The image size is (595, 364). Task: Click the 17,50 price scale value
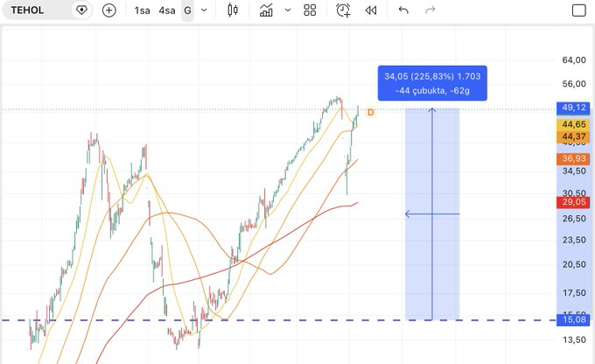574,293
